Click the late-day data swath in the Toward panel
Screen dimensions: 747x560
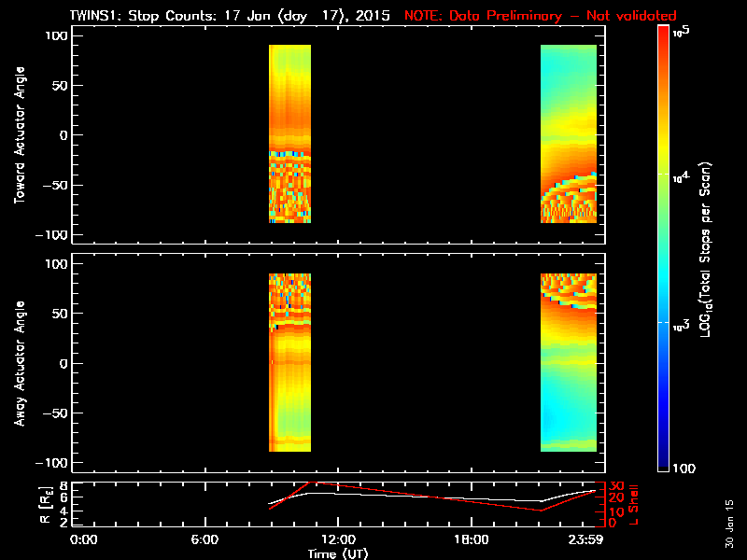pos(569,133)
